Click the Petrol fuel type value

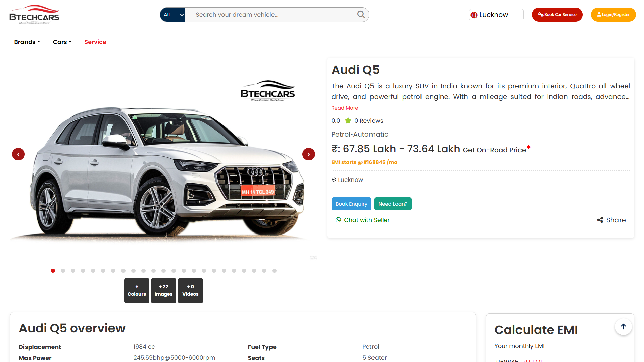point(370,347)
